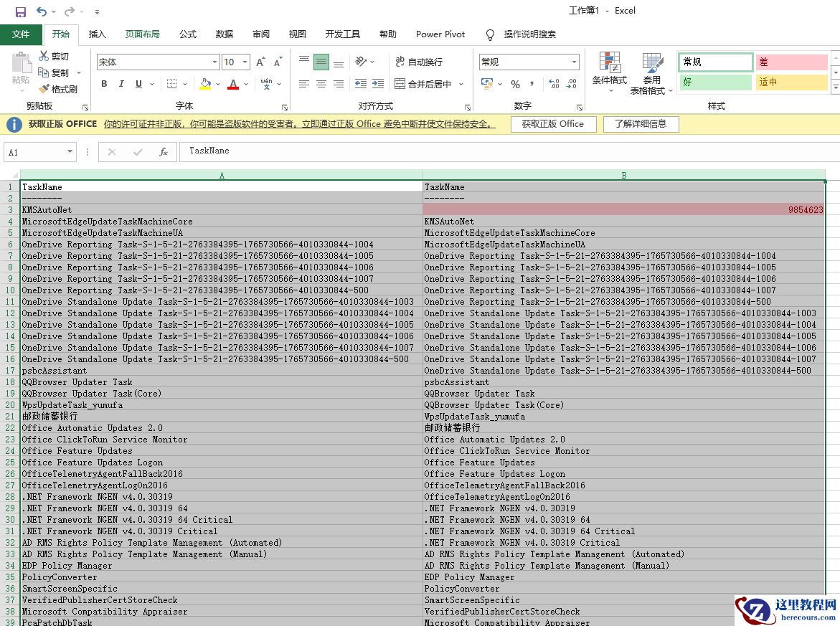Toggle Wrap Text (自动换行)
840x626 pixels.
tap(417, 62)
